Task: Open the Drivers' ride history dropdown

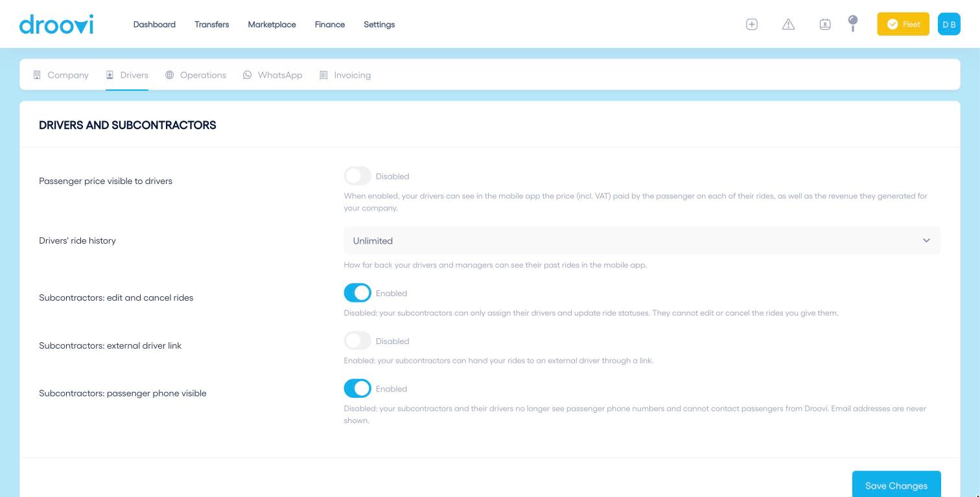Action: click(642, 240)
